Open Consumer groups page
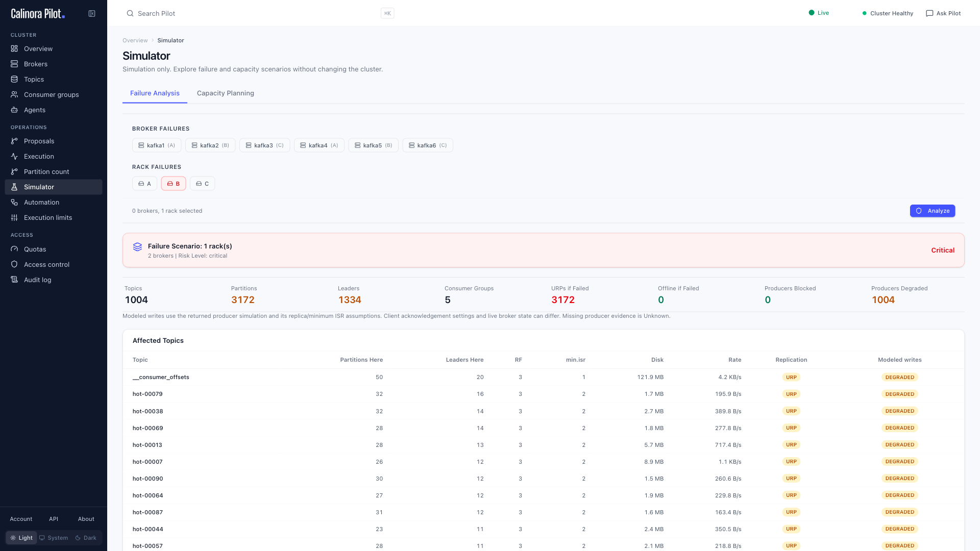This screenshot has width=980, height=551. pyautogui.click(x=54, y=94)
